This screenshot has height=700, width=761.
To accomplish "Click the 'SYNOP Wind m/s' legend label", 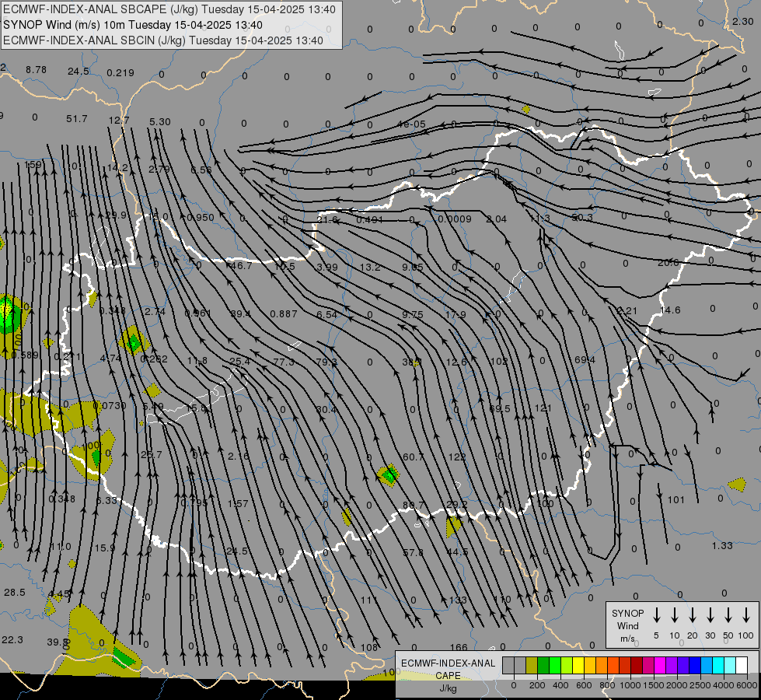I will (627, 625).
